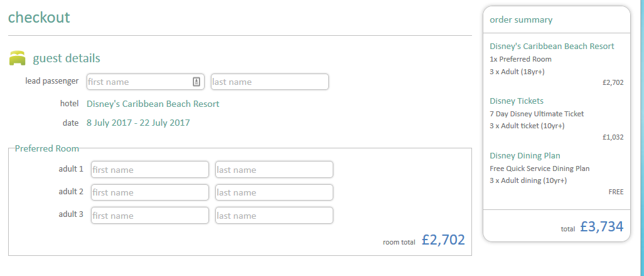Click the £3,734 total amount

point(601,227)
